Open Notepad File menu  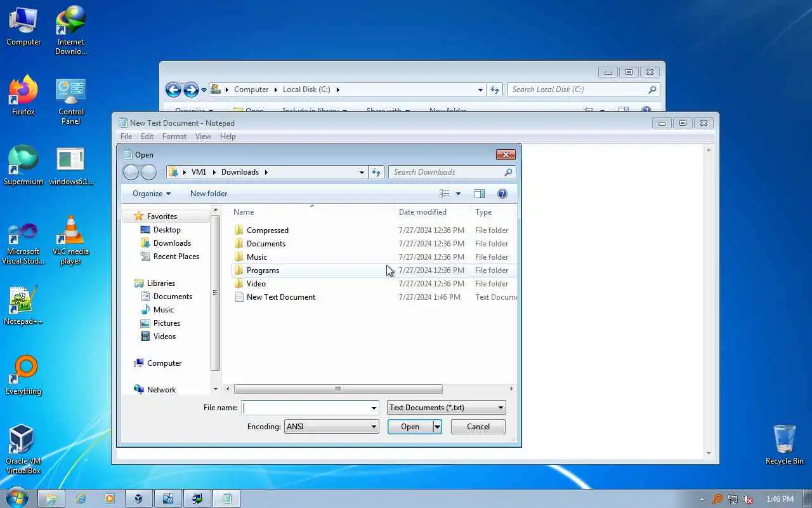coord(126,137)
